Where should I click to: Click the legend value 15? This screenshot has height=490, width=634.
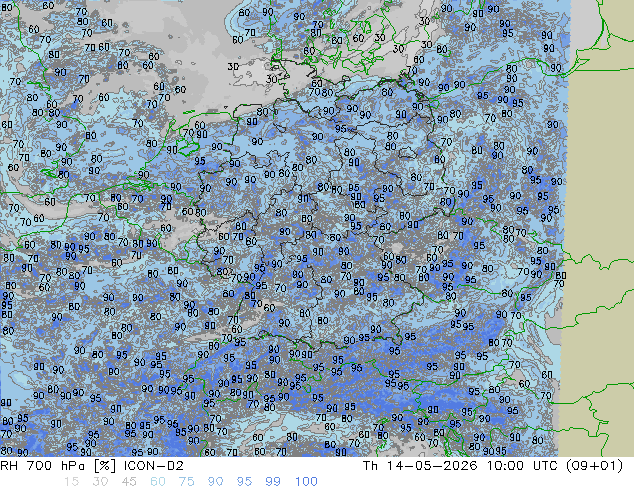71,482
